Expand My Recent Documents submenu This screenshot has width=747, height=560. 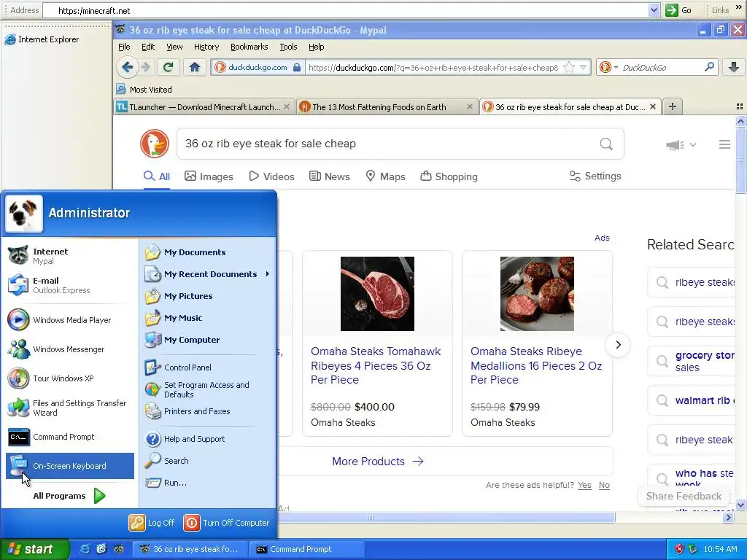pos(208,274)
